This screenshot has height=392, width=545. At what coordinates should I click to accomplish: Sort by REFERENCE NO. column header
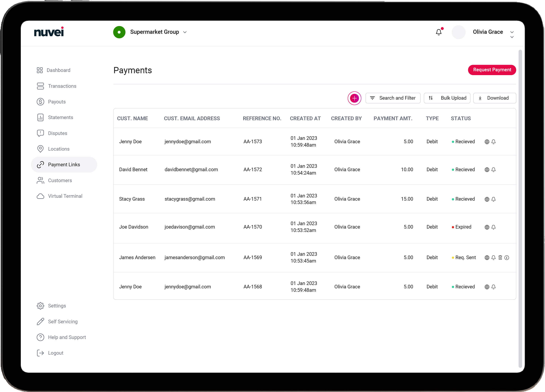pos(262,119)
